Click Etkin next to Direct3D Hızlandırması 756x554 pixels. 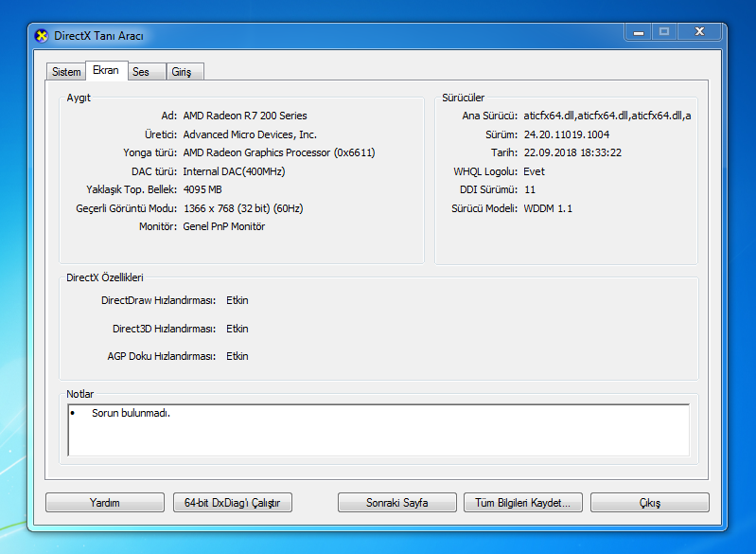pos(237,329)
